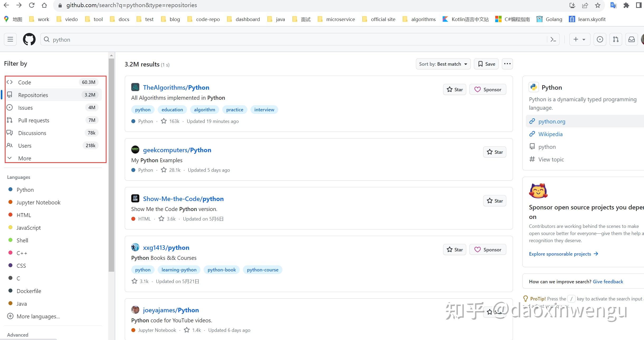Reload the page using refresh icon
The width and height of the screenshot is (644, 340).
32,5
